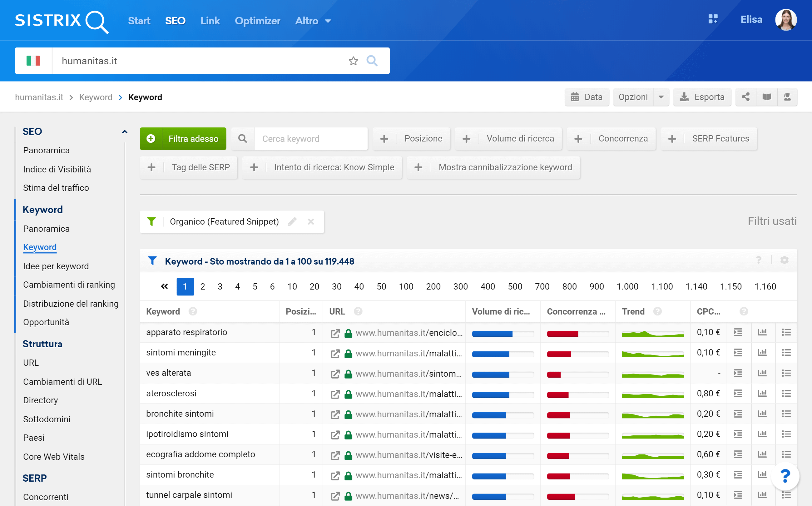Open external link for sintomi meningite URL
The width and height of the screenshot is (812, 506).
point(335,353)
